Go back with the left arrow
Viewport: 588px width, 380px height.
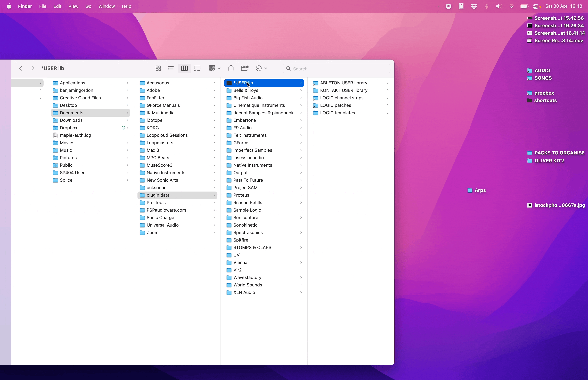tap(21, 68)
